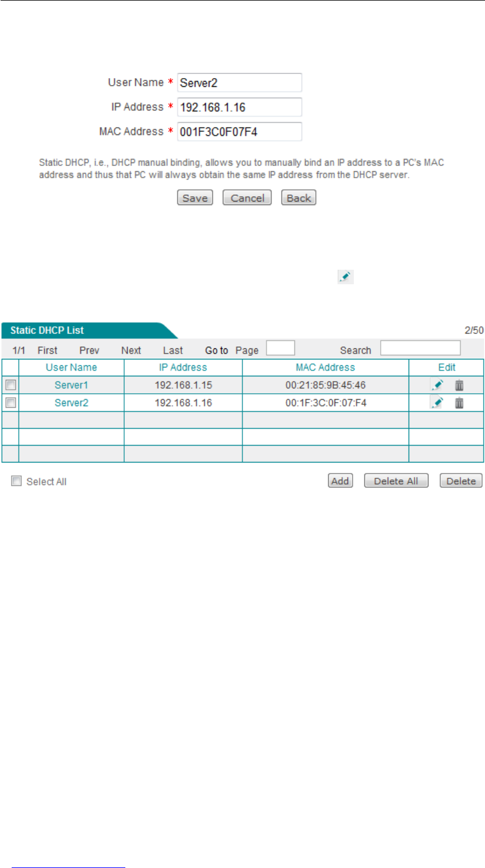Click the Delete button
Screen dimensions: 485x868
(461, 481)
